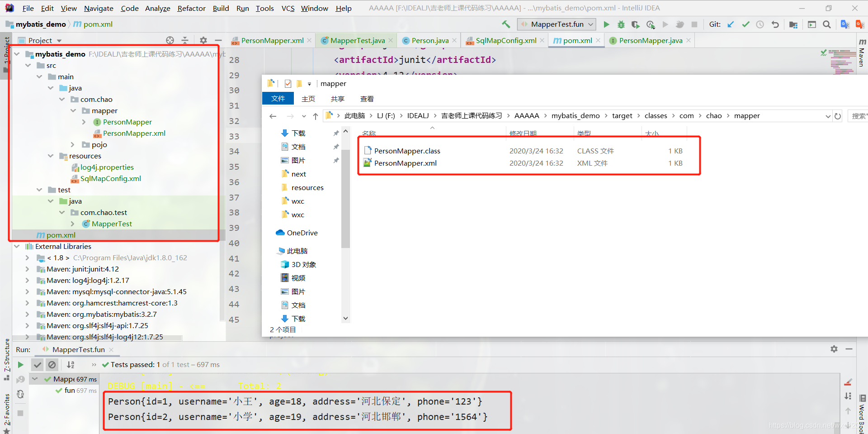Switch to PersonMapper.xml editor tab
868x434 pixels.
click(x=272, y=41)
